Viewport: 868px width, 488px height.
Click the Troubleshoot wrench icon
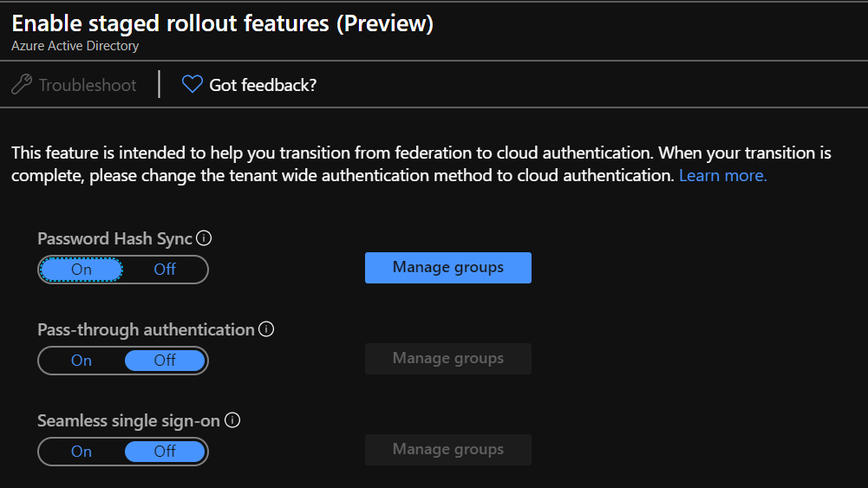22,85
